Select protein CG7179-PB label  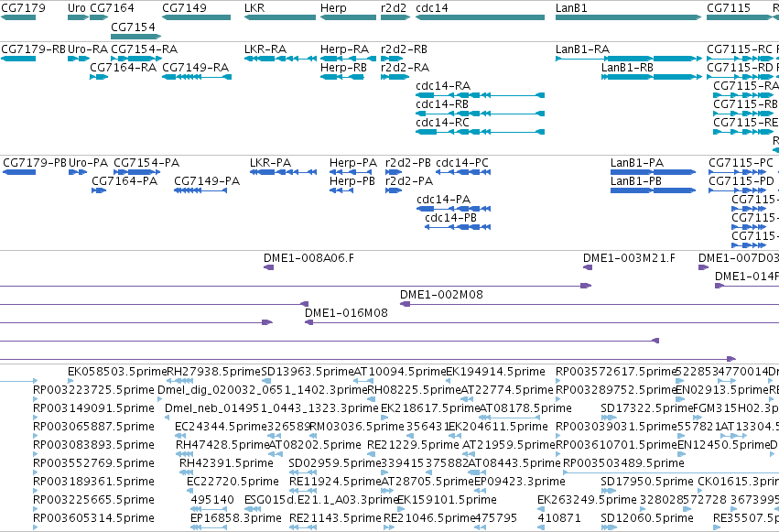click(x=35, y=162)
